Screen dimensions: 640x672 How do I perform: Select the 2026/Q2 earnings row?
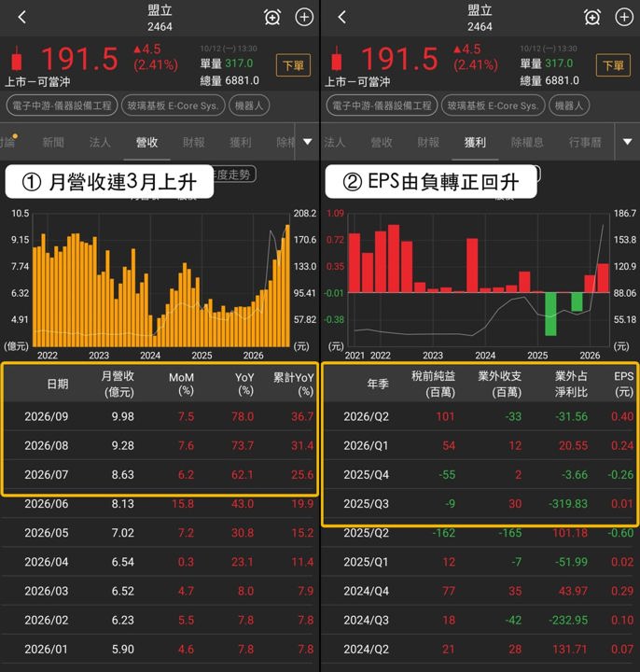(480, 416)
